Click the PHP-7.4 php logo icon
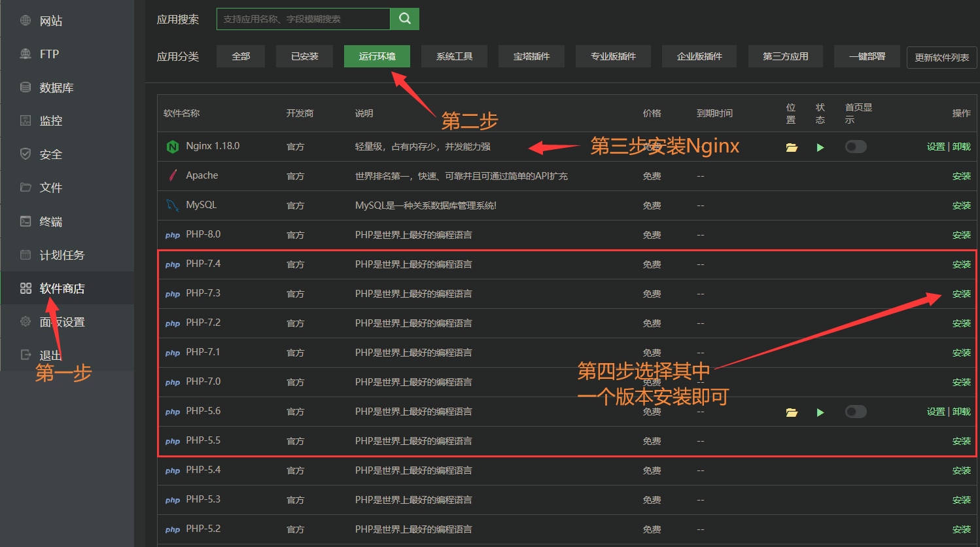 [173, 264]
